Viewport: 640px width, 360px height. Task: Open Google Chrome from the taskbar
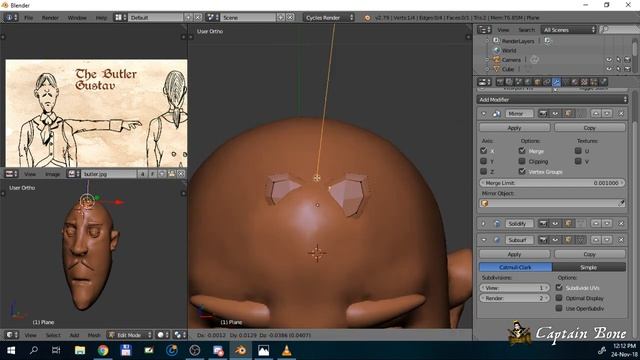coord(103,351)
